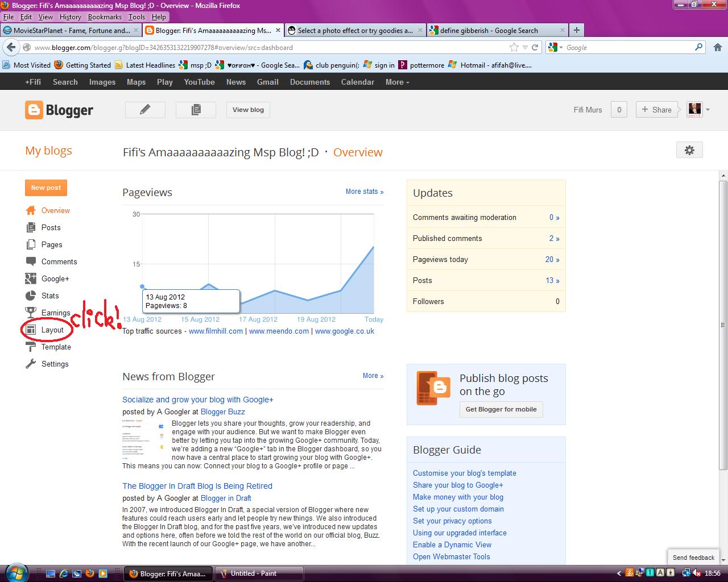This screenshot has height=582, width=728.
Task: Switch to Select a photo effect tab
Action: 355,30
